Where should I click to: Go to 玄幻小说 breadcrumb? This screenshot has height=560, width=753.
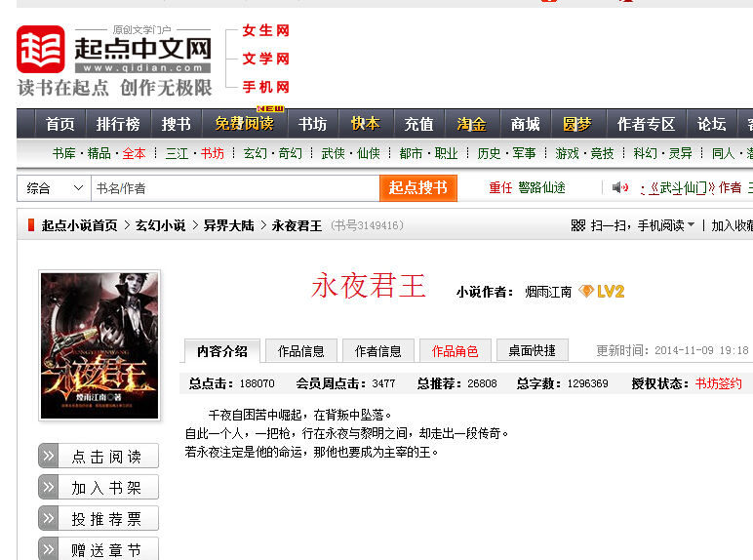click(x=160, y=225)
